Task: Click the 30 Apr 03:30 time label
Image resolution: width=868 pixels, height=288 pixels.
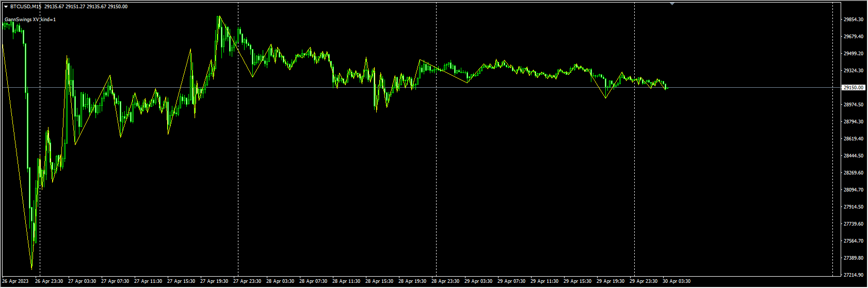Action: coord(677,281)
